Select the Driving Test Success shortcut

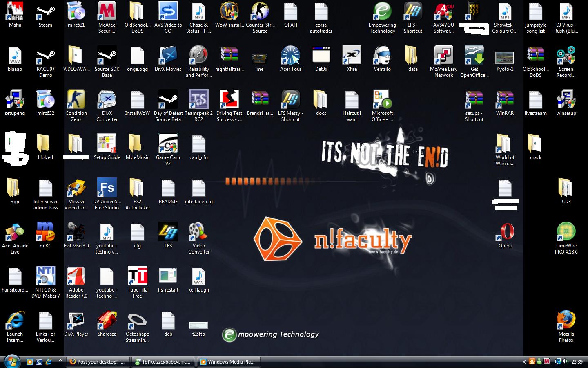pyautogui.click(x=229, y=106)
